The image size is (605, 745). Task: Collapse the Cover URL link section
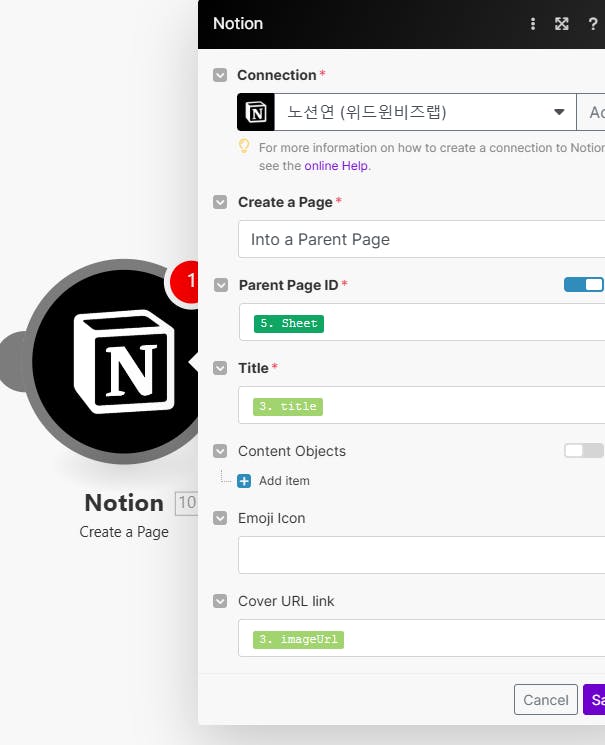coord(220,601)
